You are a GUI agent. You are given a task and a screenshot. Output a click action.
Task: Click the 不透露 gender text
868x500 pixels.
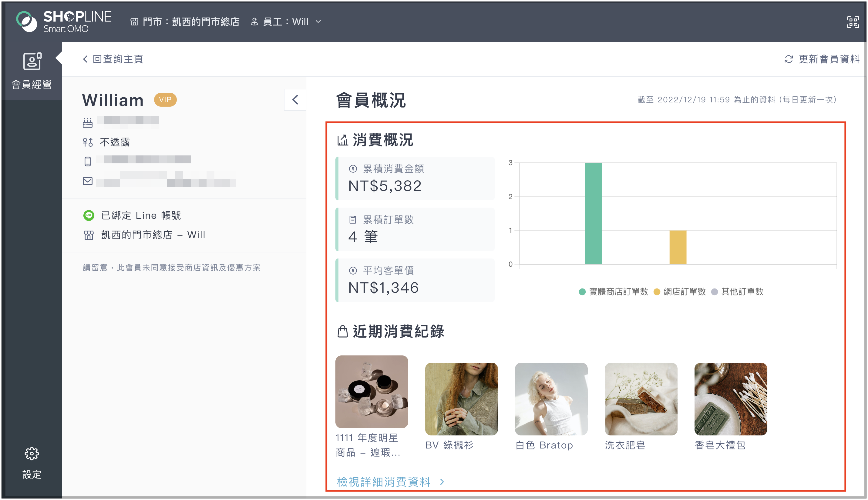click(115, 142)
